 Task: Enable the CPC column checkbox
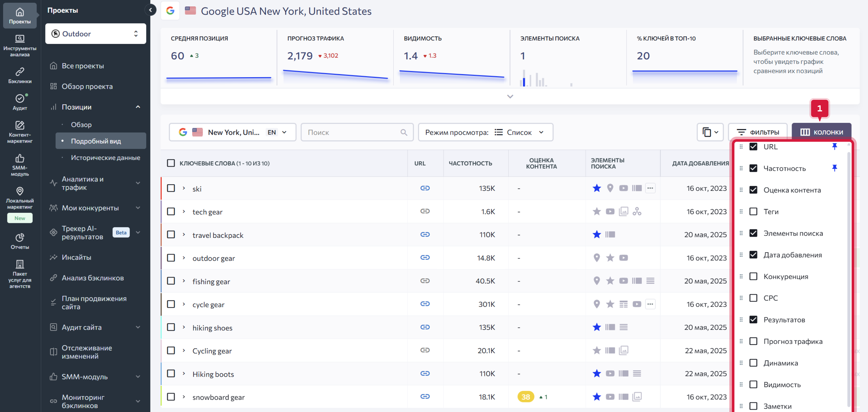[x=753, y=298]
